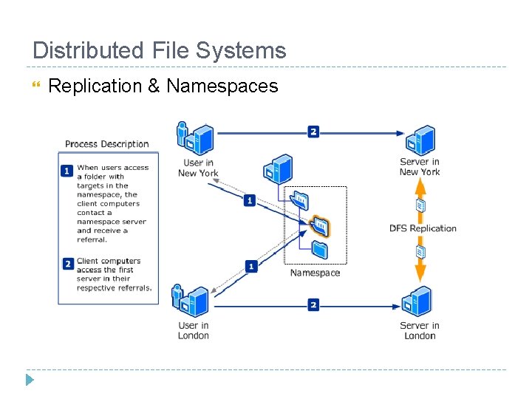Click the Distributed File Systems title
Image resolution: width=532 pixels, height=399 pixels.
point(160,50)
